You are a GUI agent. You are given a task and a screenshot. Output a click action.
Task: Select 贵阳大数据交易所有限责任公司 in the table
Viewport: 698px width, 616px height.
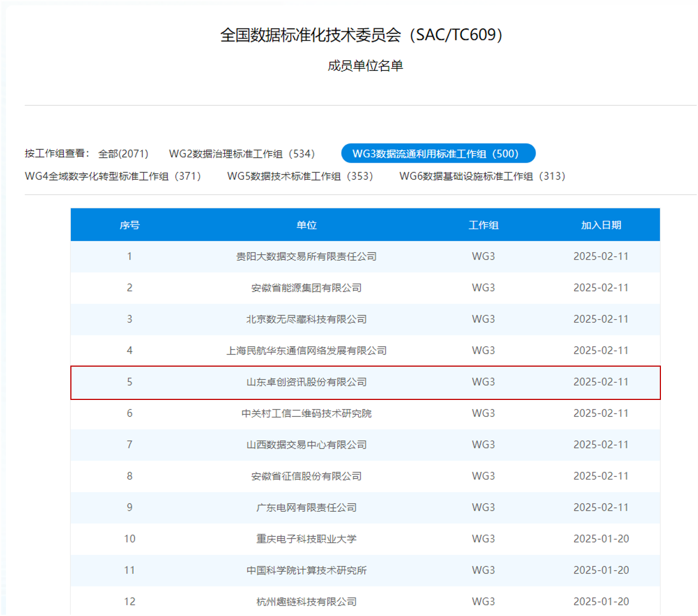pyautogui.click(x=306, y=256)
